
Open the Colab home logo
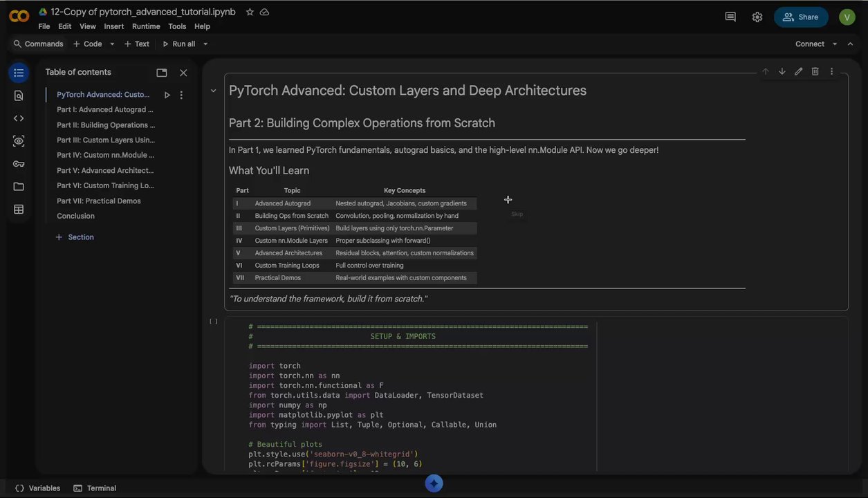click(x=19, y=16)
